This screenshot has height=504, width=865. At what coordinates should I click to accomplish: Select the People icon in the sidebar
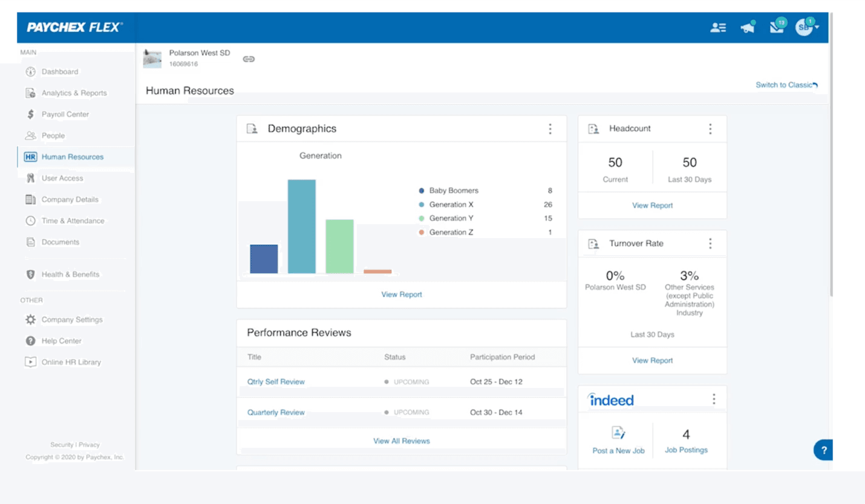tap(31, 135)
